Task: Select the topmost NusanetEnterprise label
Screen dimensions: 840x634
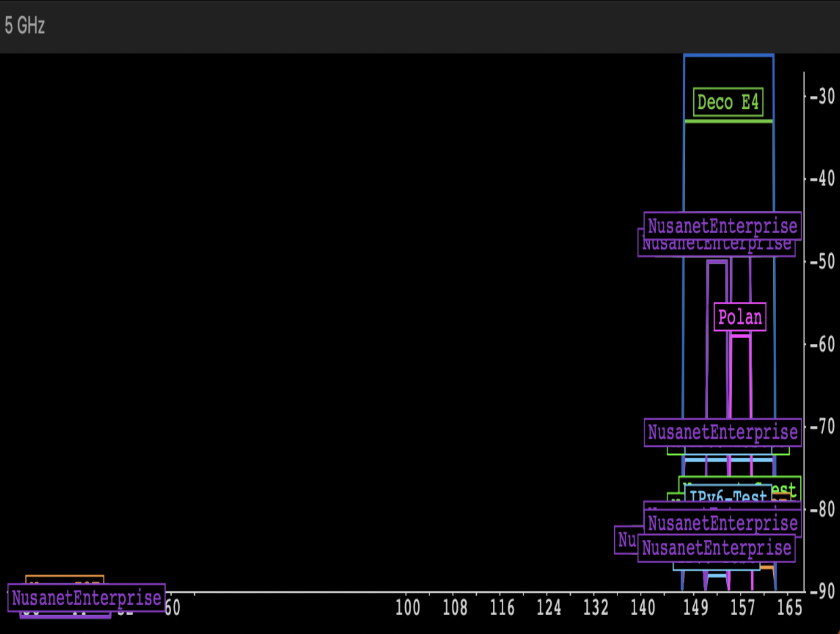Action: 722,226
